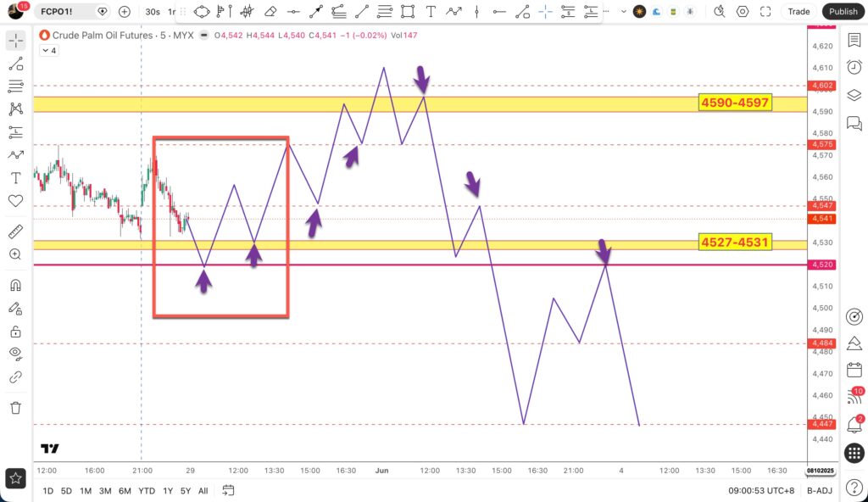Select the eraser tool in top toolbar

[270, 11]
